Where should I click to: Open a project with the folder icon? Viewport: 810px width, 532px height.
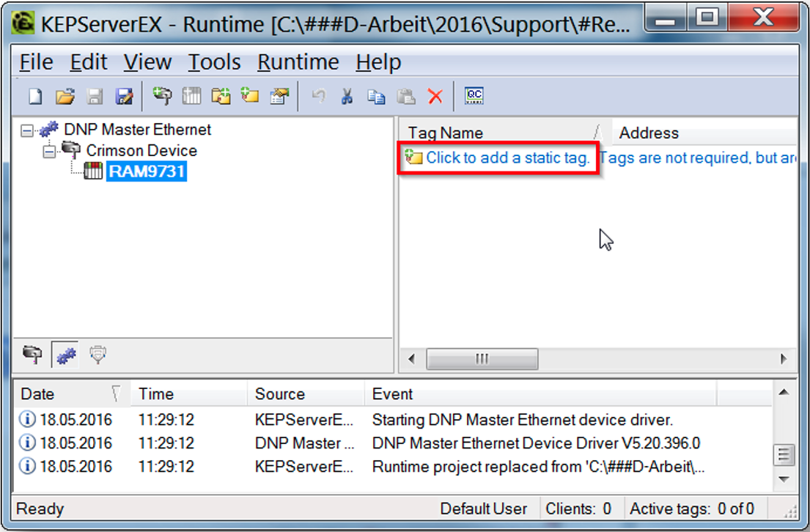click(65, 96)
